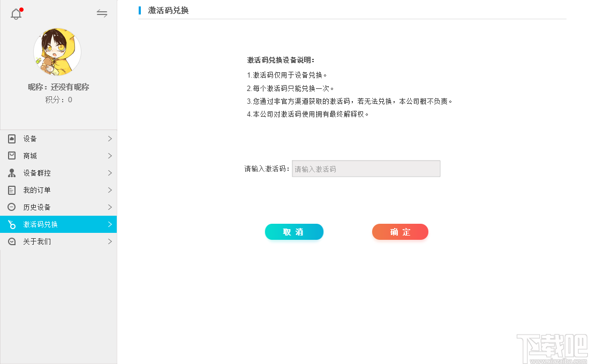
Task: Expand the 设备 menu chevron
Action: tap(110, 139)
